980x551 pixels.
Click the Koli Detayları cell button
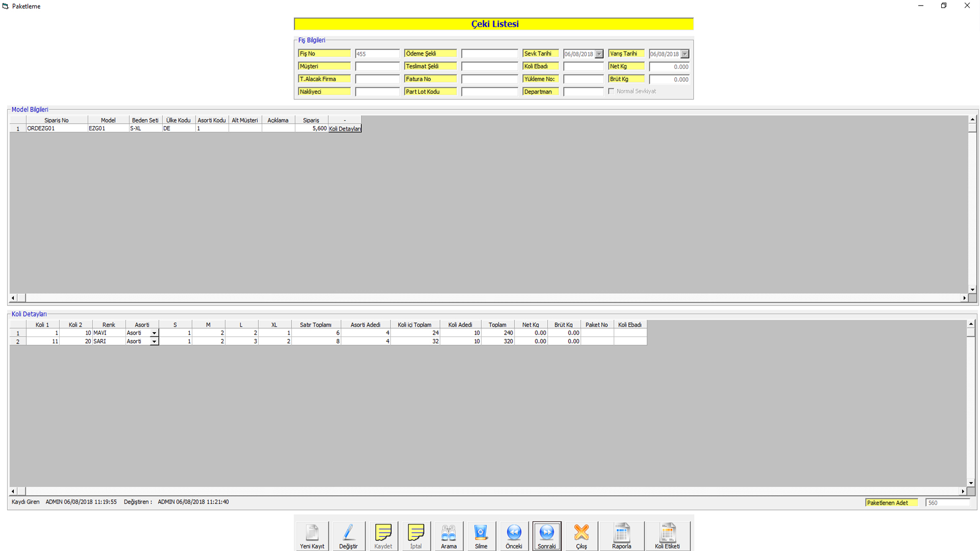(x=345, y=129)
